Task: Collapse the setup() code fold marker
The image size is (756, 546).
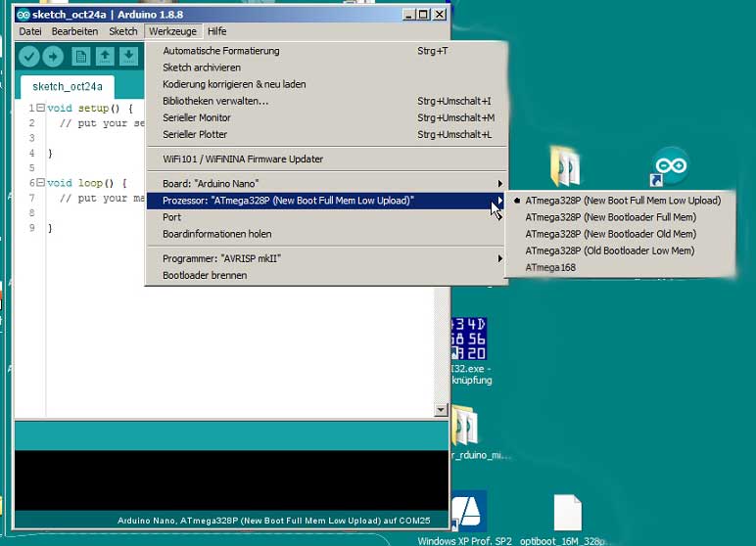Action: [40, 108]
